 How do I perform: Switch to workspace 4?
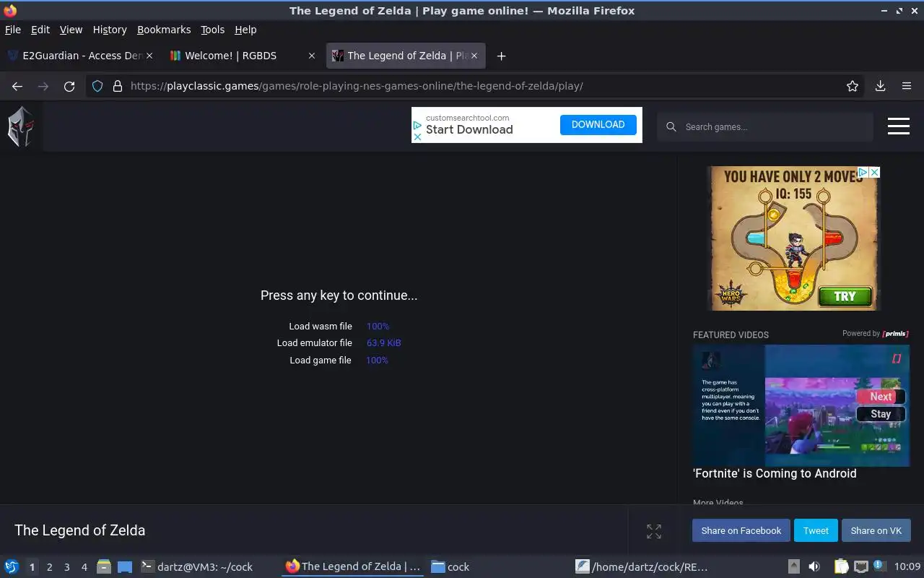point(84,567)
